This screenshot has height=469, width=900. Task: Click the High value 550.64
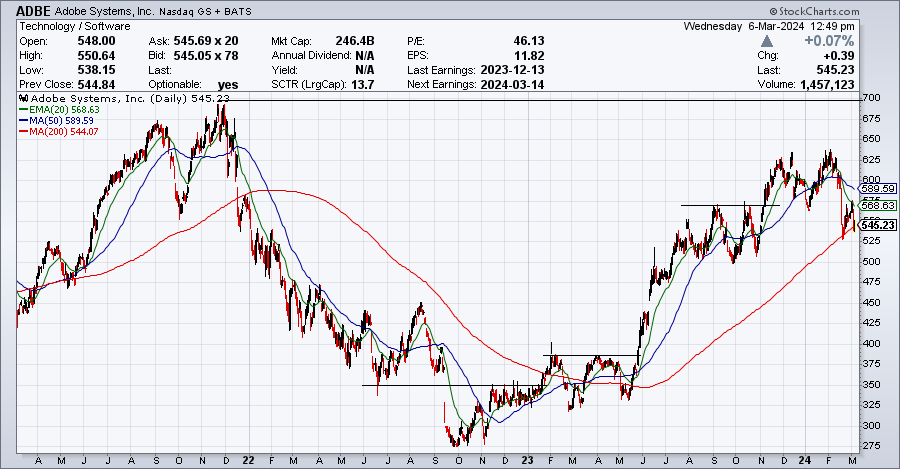coord(96,56)
